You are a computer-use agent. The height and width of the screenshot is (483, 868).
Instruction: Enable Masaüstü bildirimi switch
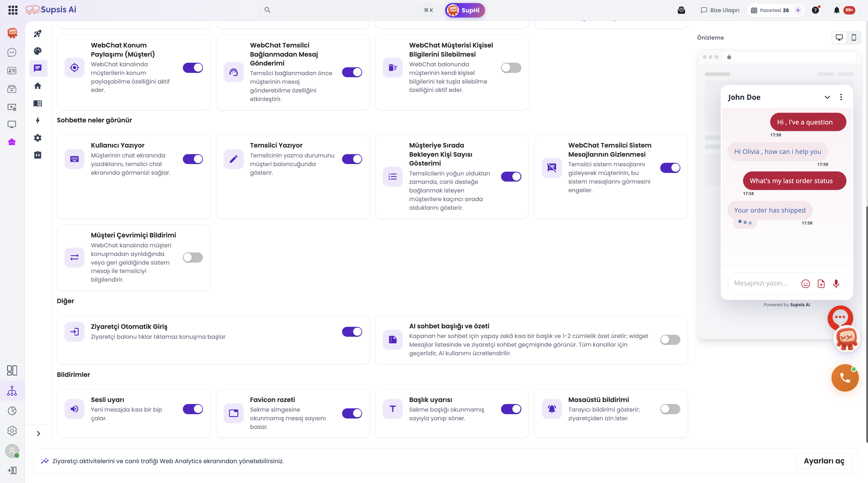point(670,409)
